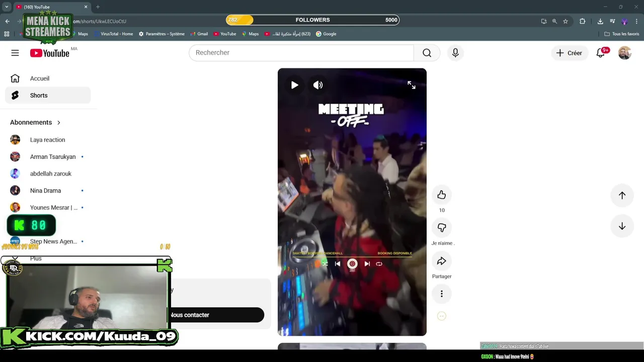Screen dimensions: 644x362
Task: Open the YouTube bookmark
Action: pos(224,34)
